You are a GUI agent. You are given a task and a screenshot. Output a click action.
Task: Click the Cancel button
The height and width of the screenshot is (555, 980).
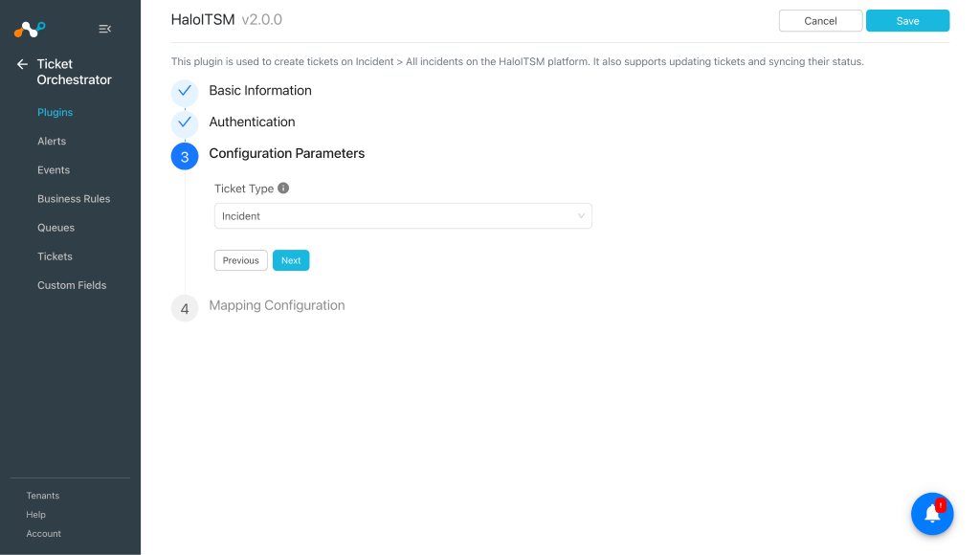[x=820, y=21]
